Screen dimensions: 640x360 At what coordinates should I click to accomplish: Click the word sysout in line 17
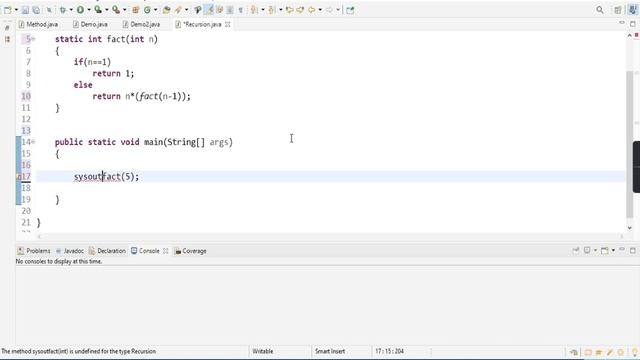(x=88, y=177)
